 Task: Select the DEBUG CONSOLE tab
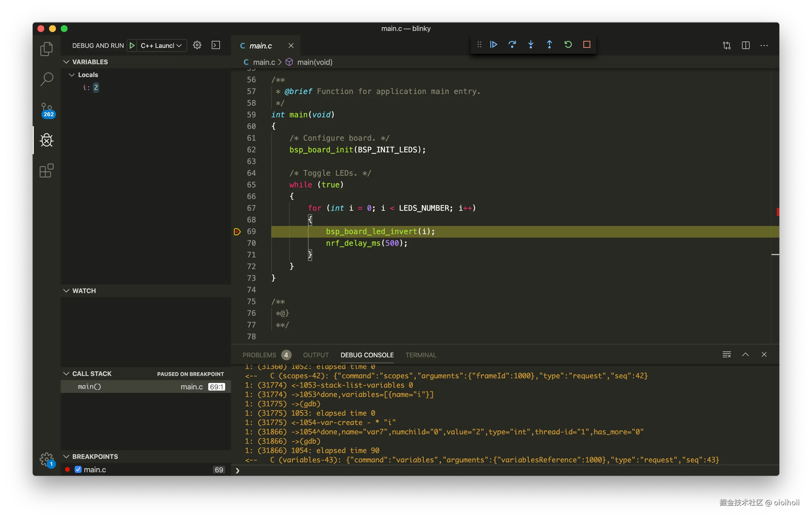coord(367,355)
